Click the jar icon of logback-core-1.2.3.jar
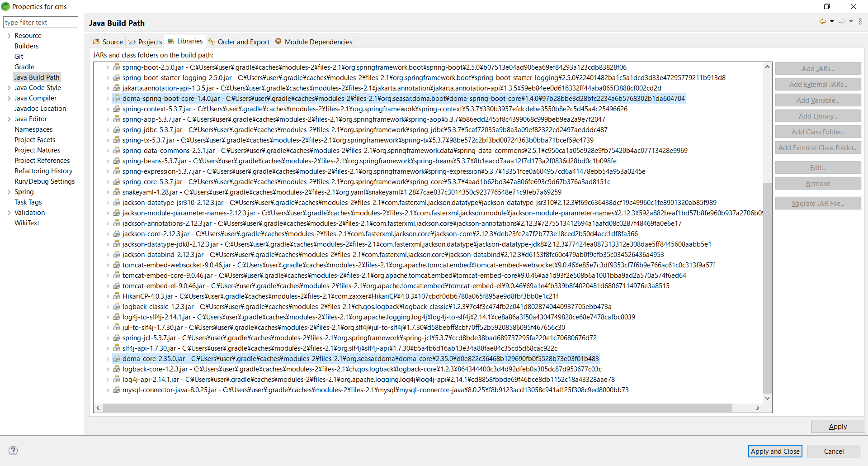Viewport: 868px width, 466px height. coord(117,369)
